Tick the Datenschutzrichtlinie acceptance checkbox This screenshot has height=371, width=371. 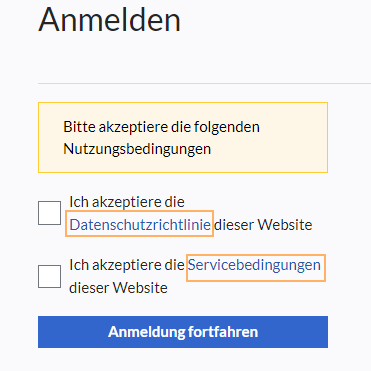pos(49,213)
